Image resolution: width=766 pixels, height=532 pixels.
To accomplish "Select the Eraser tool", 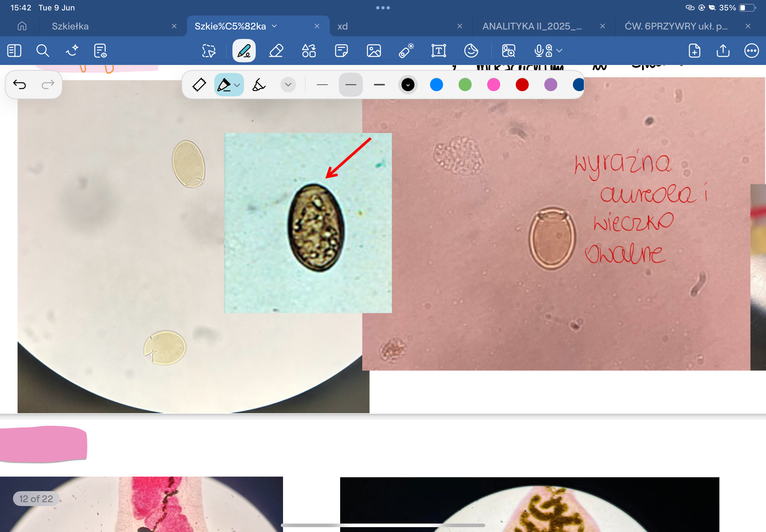I will [276, 51].
